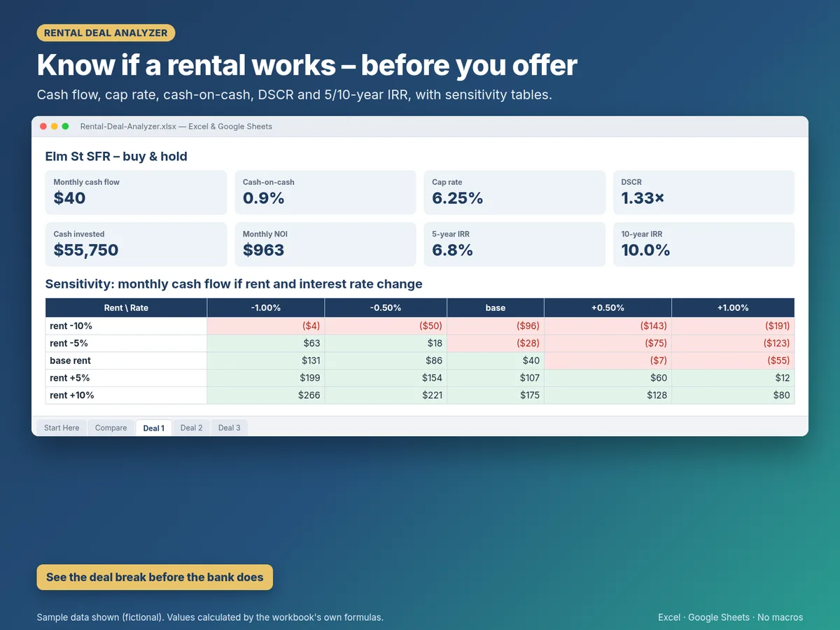Click the $266 cell

click(266, 395)
